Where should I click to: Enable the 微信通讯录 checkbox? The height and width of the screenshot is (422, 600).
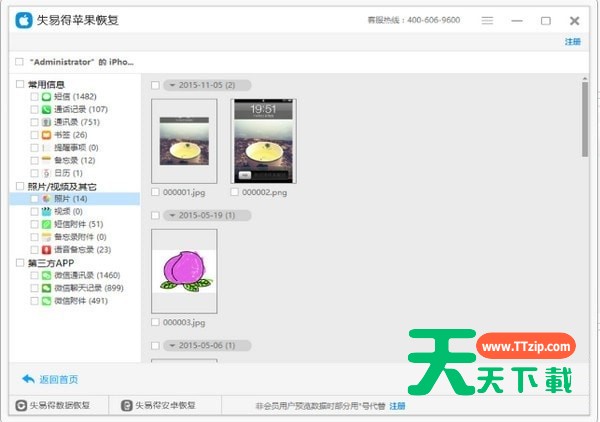point(35,275)
